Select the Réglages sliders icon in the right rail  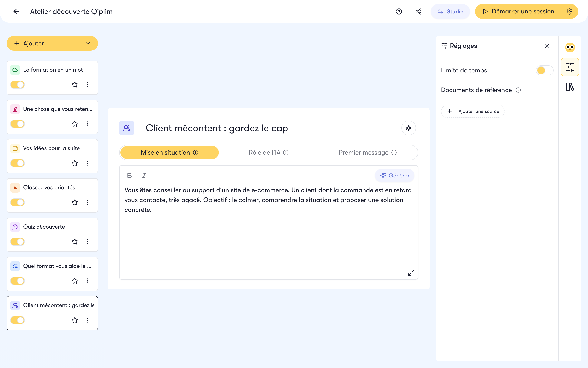pyautogui.click(x=570, y=67)
